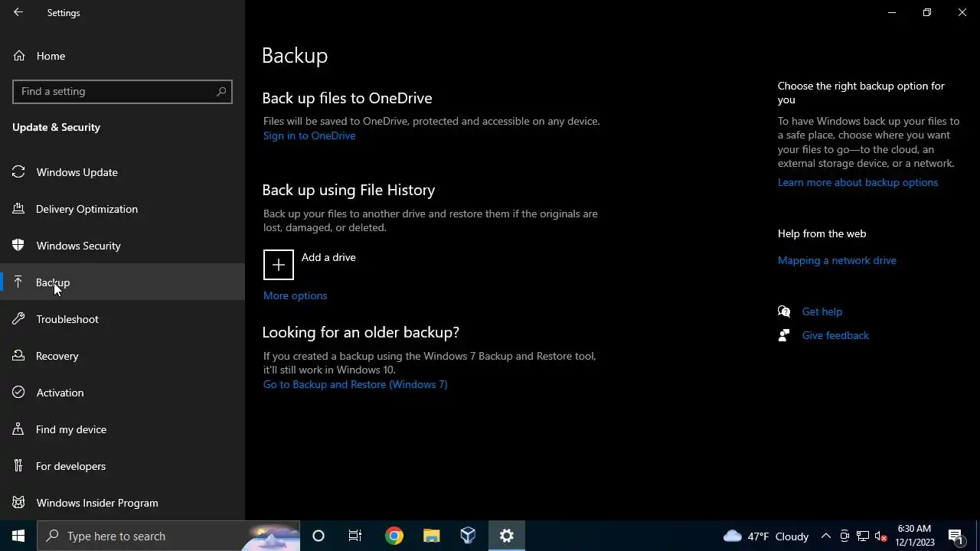Click the Backup page heading
Viewport: 980px width, 551px height.
pyautogui.click(x=295, y=55)
